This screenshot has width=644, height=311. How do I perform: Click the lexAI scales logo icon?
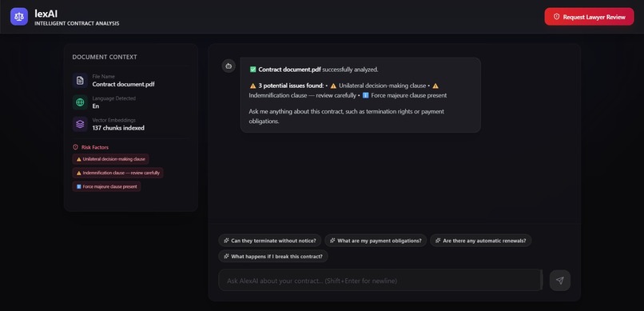[x=19, y=17]
